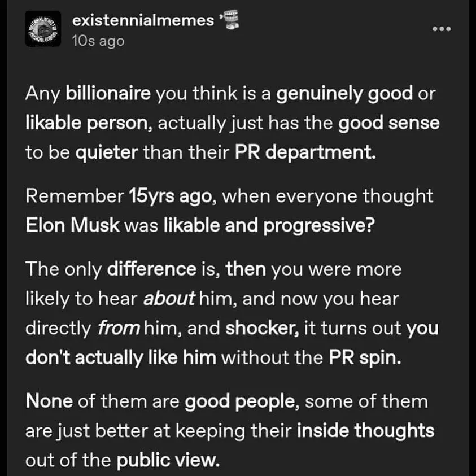Click the bold phrase "inside thoughts"

pyautogui.click(x=365, y=431)
